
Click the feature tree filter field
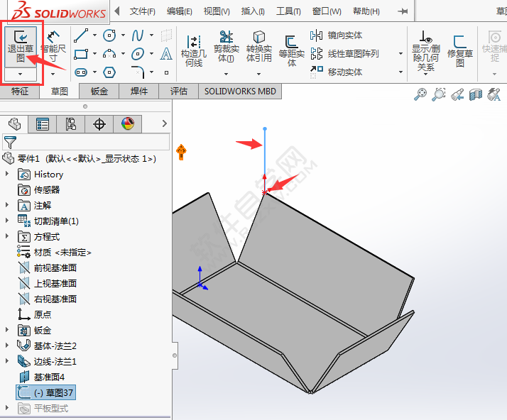coord(92,143)
